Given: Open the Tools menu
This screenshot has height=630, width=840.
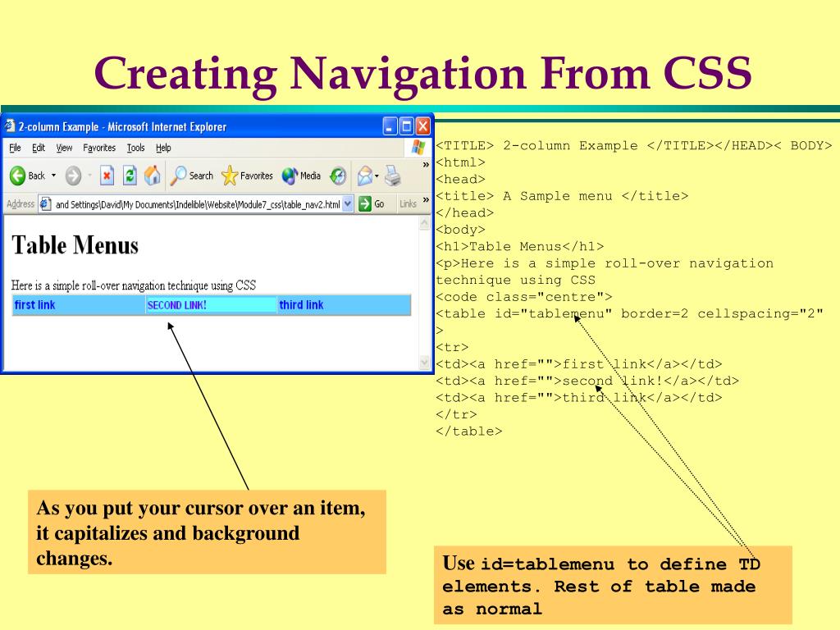Looking at the screenshot, I should point(135,148).
